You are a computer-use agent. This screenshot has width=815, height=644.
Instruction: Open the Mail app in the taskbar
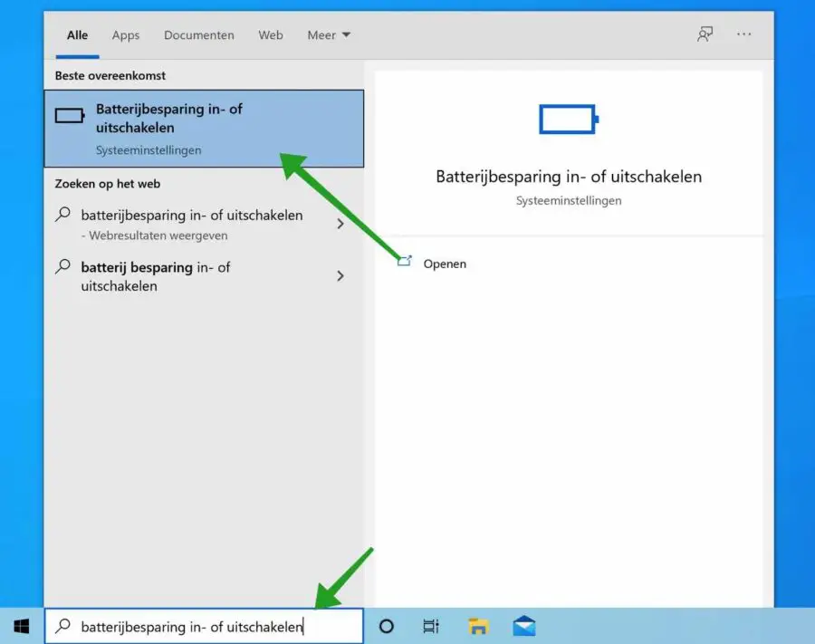coord(524,626)
